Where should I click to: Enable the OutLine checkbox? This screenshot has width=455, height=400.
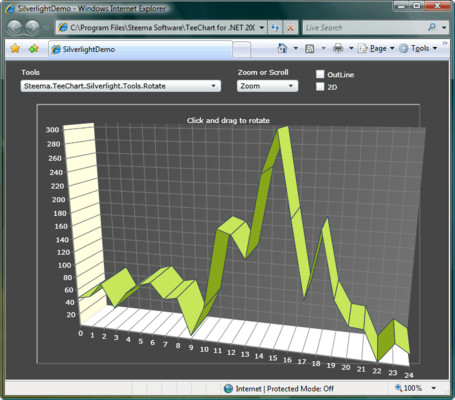[x=320, y=74]
